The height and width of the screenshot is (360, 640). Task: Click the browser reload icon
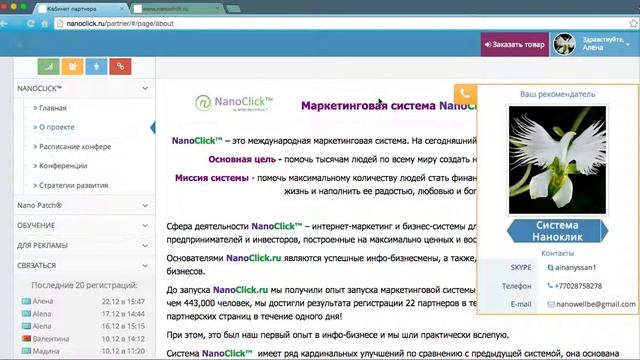[30, 23]
